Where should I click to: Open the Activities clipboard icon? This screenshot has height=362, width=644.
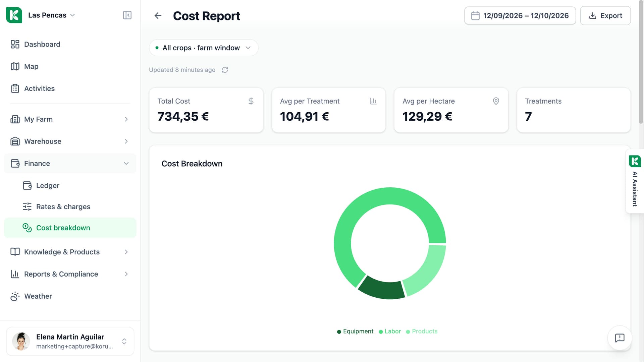point(15,88)
